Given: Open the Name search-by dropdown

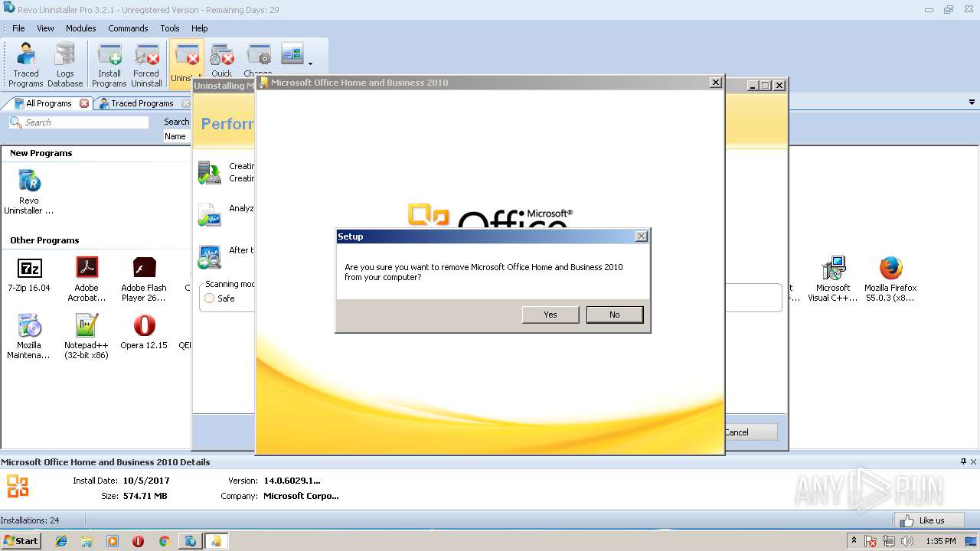Looking at the screenshot, I should (x=177, y=136).
